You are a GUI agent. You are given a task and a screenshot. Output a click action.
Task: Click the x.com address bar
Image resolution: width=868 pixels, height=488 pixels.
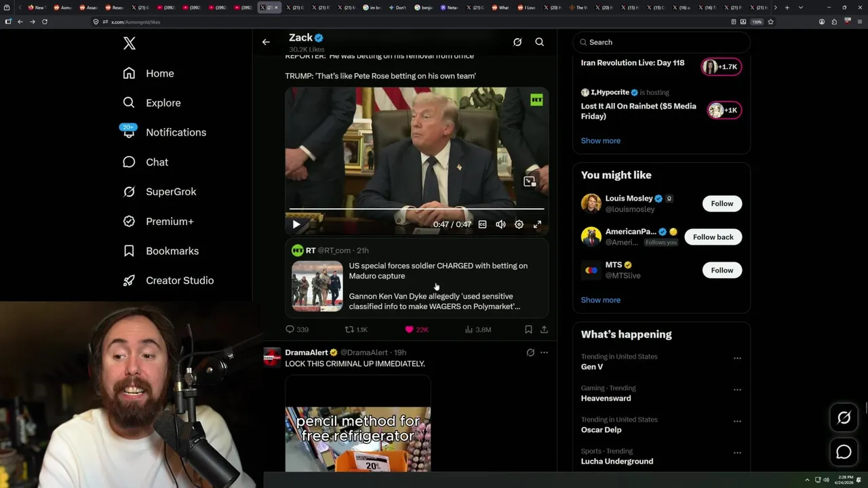tap(407, 22)
